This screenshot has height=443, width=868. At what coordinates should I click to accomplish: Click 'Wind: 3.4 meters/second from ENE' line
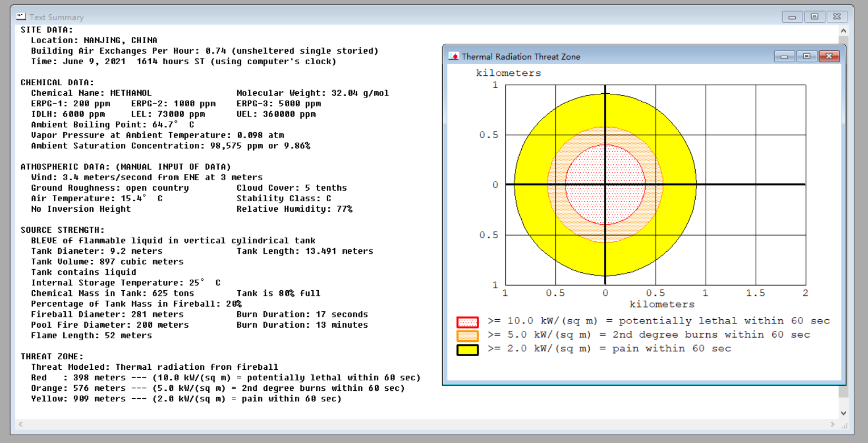[147, 178]
